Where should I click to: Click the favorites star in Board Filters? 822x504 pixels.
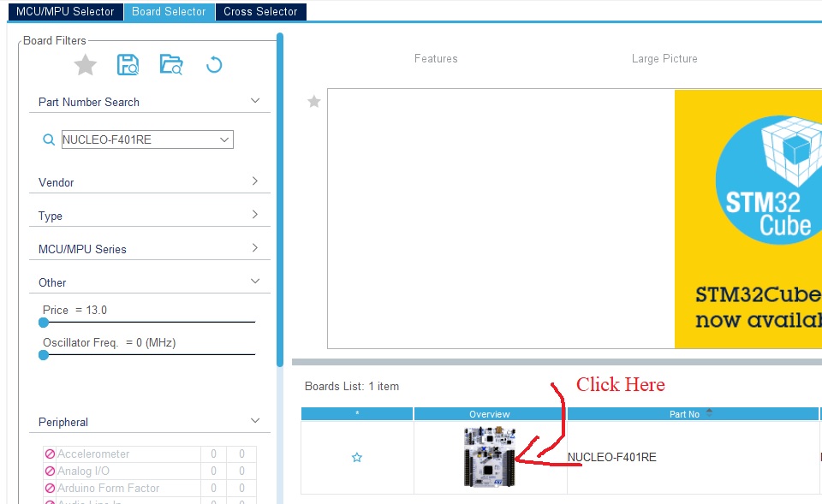85,65
